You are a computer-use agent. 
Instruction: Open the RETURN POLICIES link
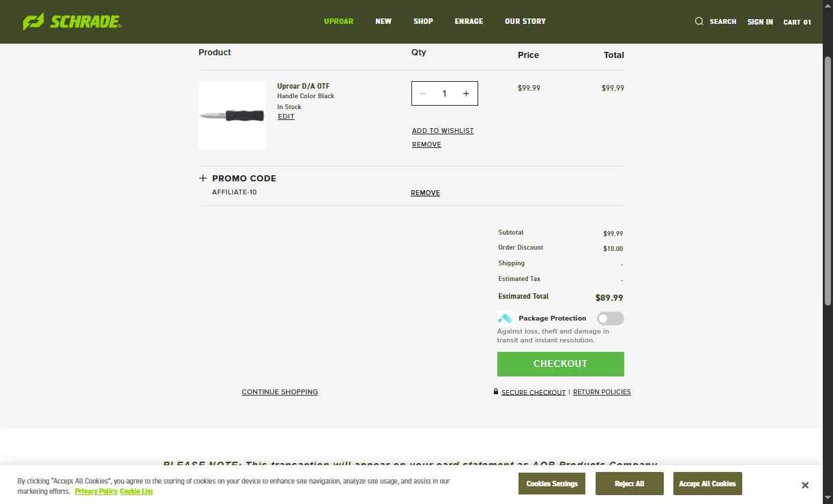pyautogui.click(x=602, y=392)
